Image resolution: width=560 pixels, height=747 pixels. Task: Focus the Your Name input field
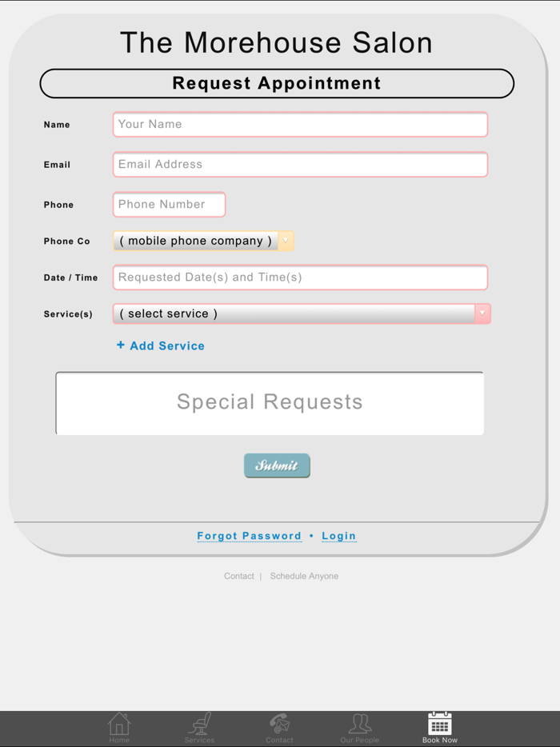[300, 125]
